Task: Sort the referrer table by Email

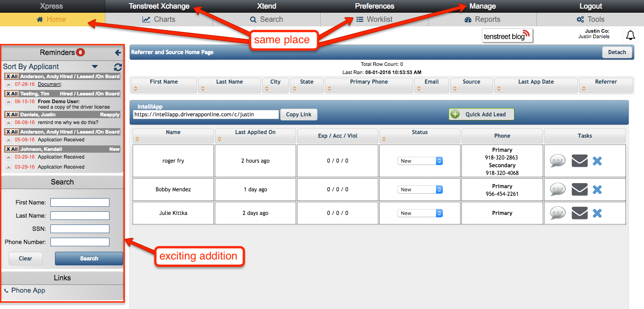Action: click(x=418, y=89)
